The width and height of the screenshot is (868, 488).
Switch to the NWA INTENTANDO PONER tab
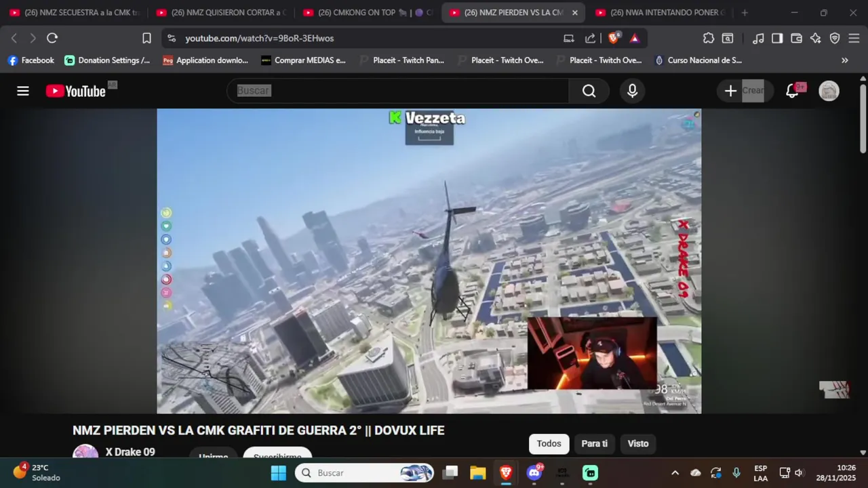[x=661, y=12]
